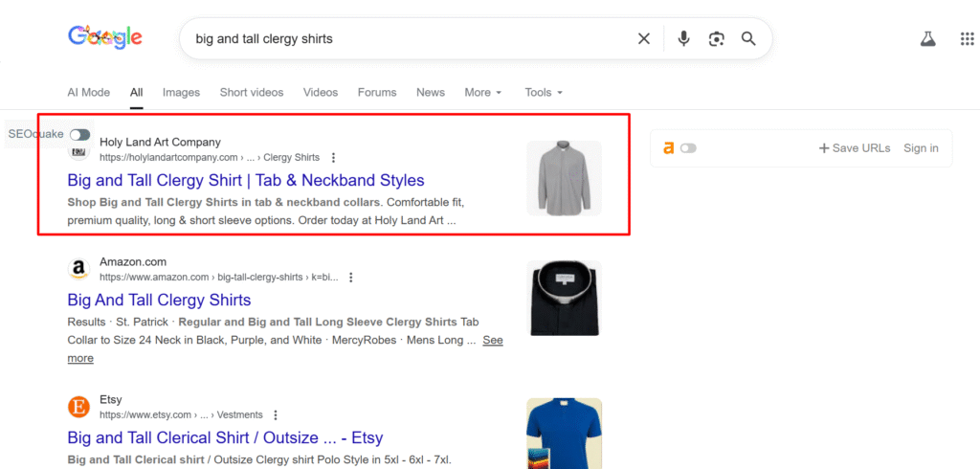This screenshot has width=980, height=469.
Task: Expand the Tools dropdown
Action: click(544, 93)
